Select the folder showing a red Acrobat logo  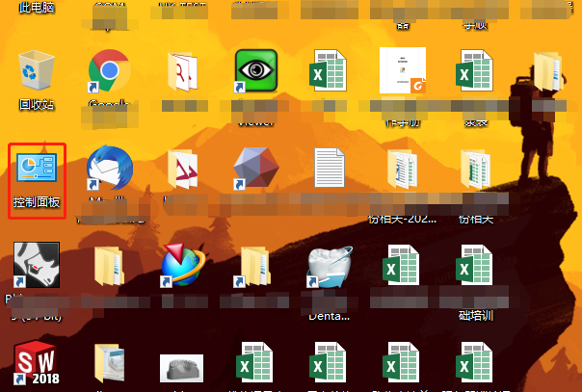[182, 169]
